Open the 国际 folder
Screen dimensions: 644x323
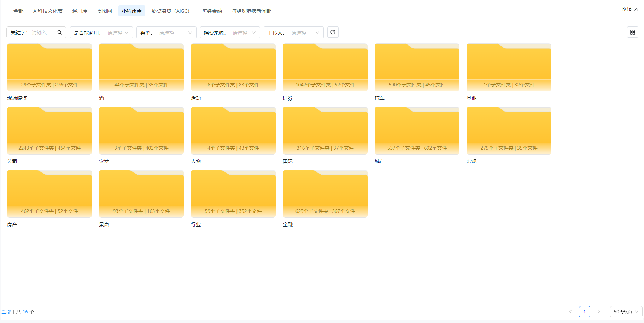point(325,131)
